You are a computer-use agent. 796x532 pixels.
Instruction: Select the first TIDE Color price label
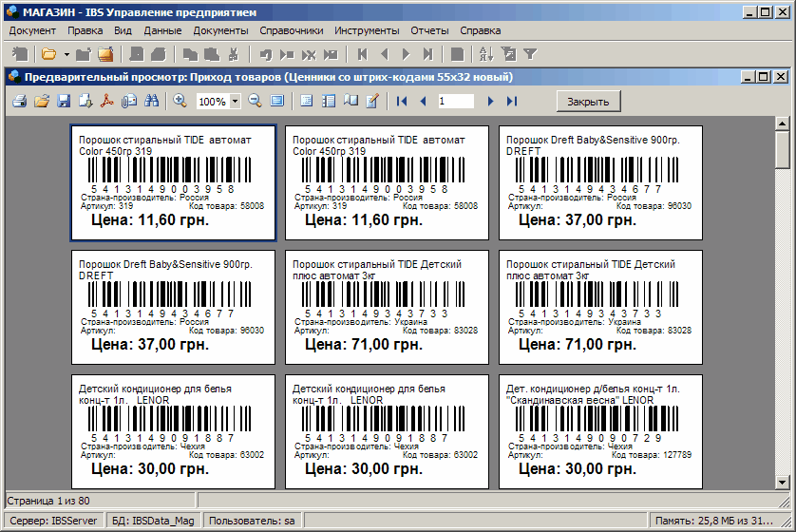pyautogui.click(x=173, y=181)
